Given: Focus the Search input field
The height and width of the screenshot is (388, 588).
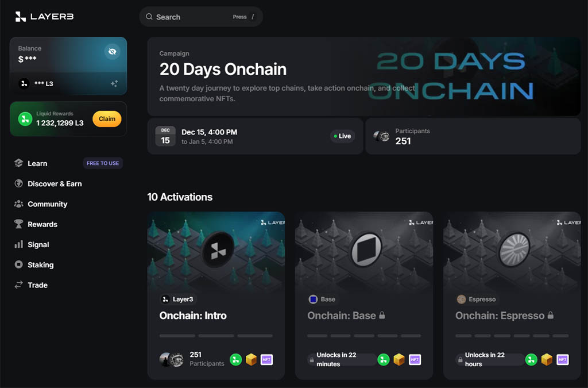Looking at the screenshot, I should pos(189,17).
